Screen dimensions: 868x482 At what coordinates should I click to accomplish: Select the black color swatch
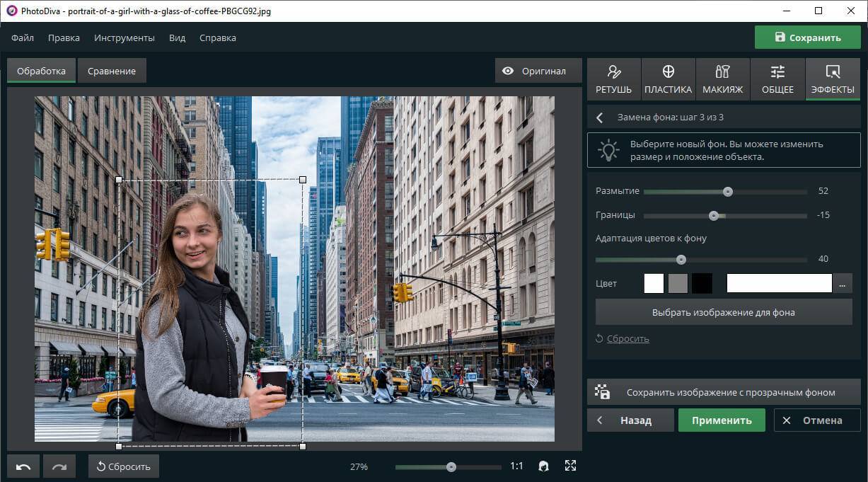pos(702,283)
